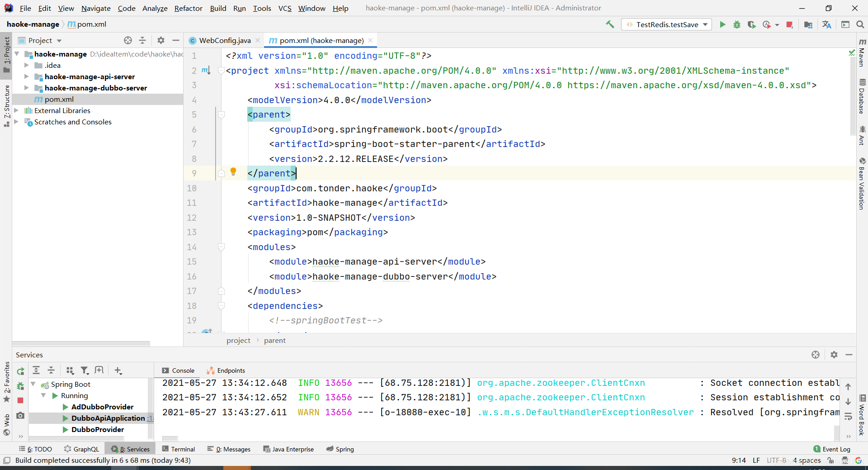Click the UTF-8 encoding status widget
This screenshot has height=470, width=868.
(776, 461)
